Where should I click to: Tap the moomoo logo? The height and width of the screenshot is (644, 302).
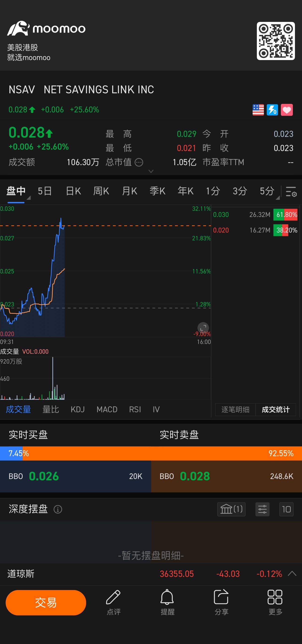(x=46, y=28)
